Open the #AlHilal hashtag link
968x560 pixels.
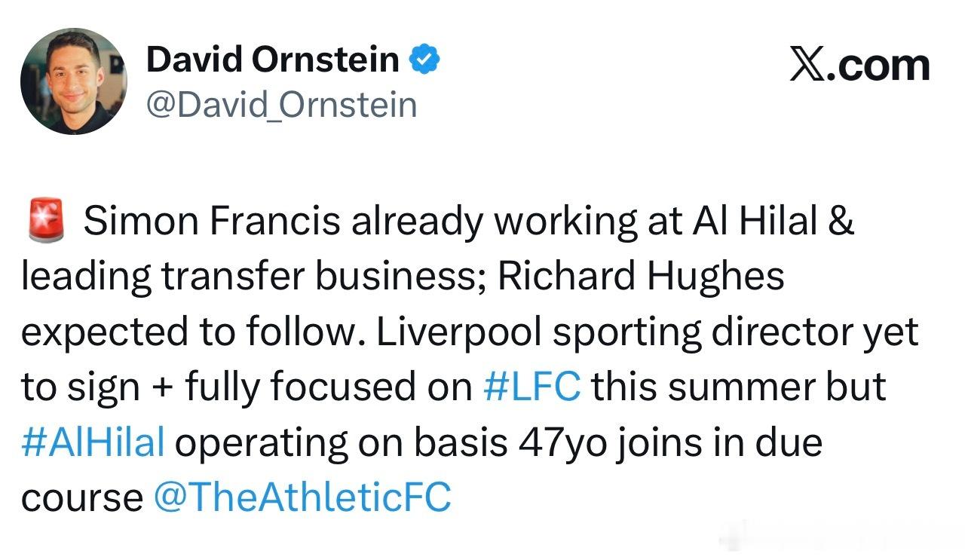pyautogui.click(x=93, y=442)
